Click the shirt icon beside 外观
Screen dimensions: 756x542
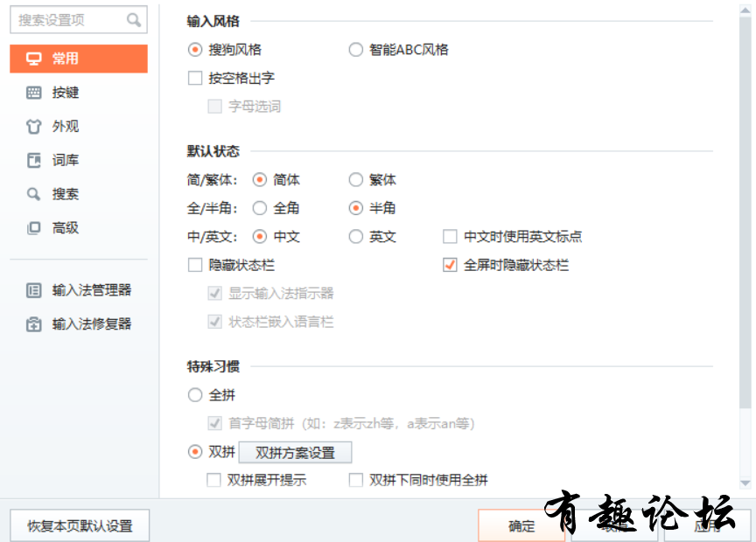click(34, 127)
